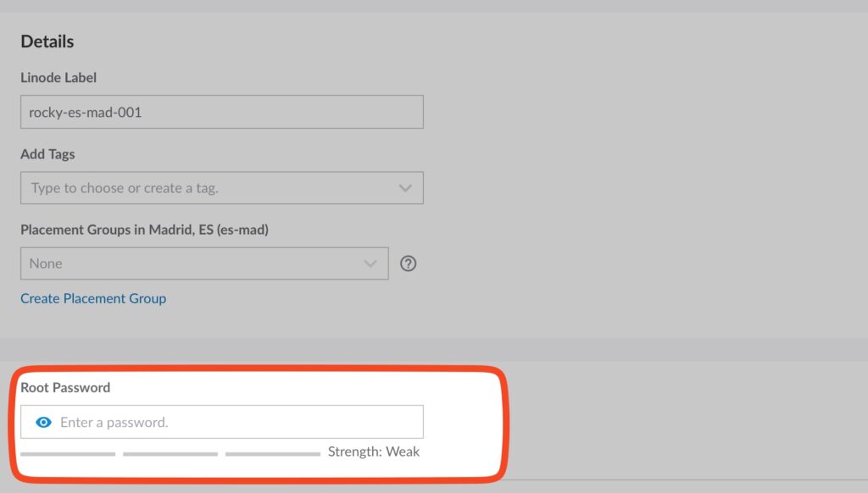Open the Create Placement Group link
The height and width of the screenshot is (493, 868).
coord(93,298)
